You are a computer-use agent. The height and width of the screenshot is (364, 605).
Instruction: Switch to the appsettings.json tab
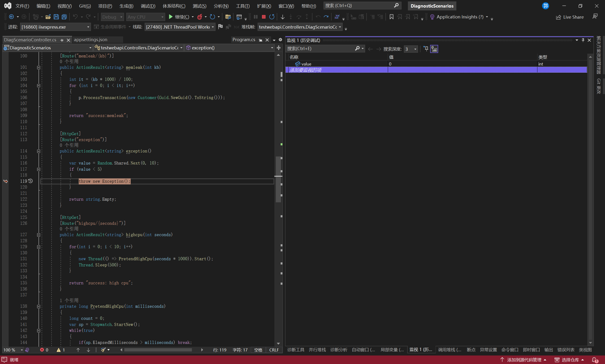91,40
